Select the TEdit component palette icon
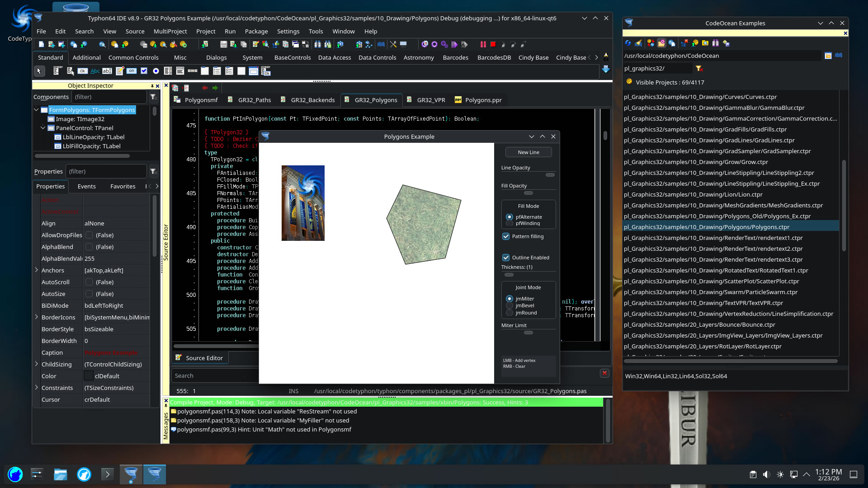868x488 pixels. point(107,71)
